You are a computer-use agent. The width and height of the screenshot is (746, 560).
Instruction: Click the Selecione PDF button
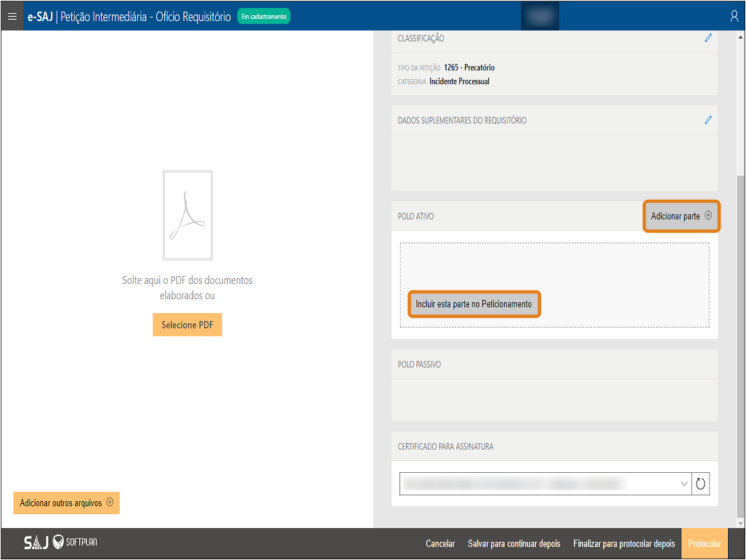[x=187, y=325]
